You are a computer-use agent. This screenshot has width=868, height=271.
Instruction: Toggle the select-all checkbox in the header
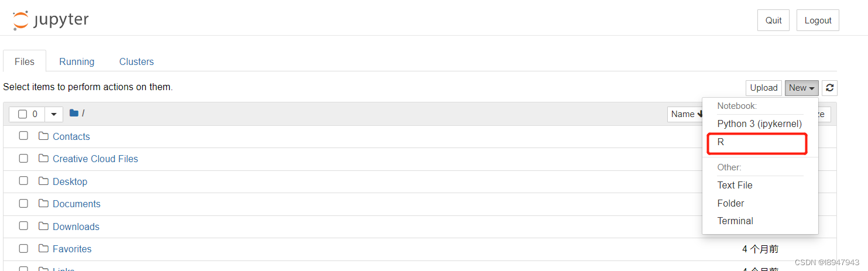pos(22,114)
